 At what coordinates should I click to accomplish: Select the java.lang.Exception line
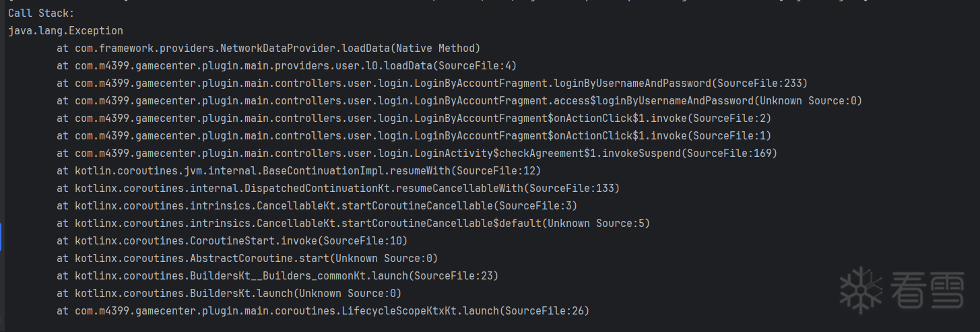tap(65, 31)
